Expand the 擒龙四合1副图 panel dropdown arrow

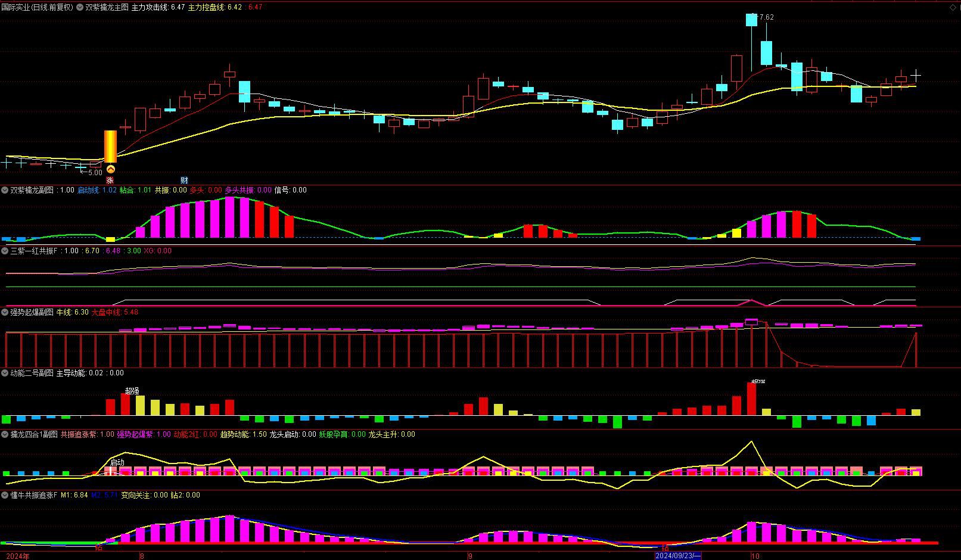(x=5, y=434)
